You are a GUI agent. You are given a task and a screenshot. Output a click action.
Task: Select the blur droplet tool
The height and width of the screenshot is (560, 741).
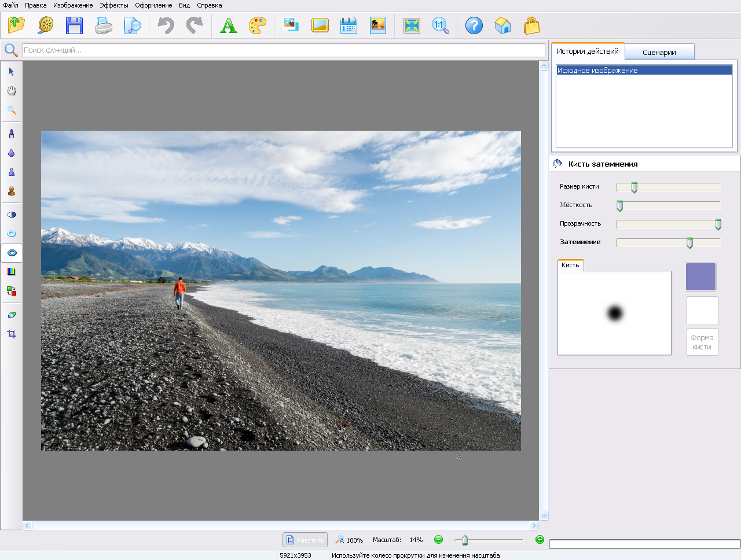coord(12,153)
